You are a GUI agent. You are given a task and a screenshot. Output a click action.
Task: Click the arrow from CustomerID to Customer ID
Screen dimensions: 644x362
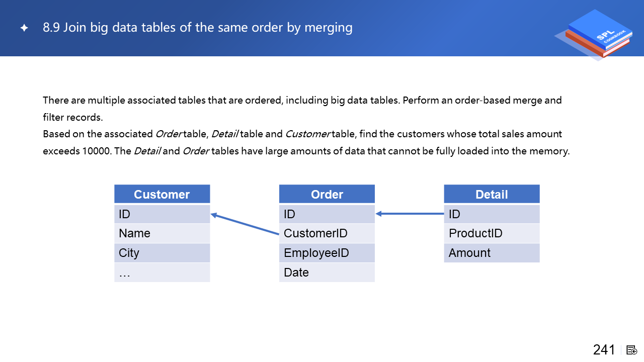click(245, 224)
